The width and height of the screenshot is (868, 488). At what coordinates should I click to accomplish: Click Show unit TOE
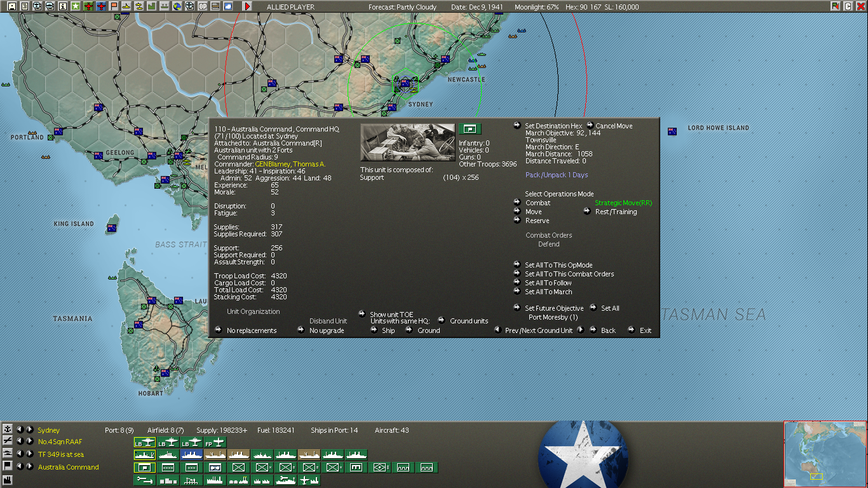point(391,315)
